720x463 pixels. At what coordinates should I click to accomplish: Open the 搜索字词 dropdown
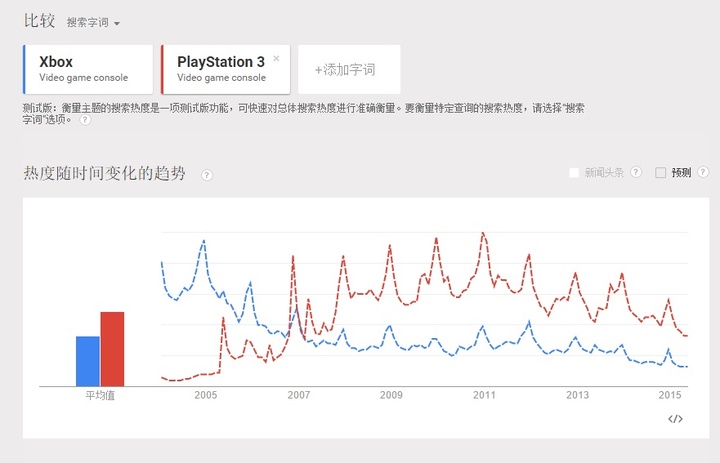(87, 22)
